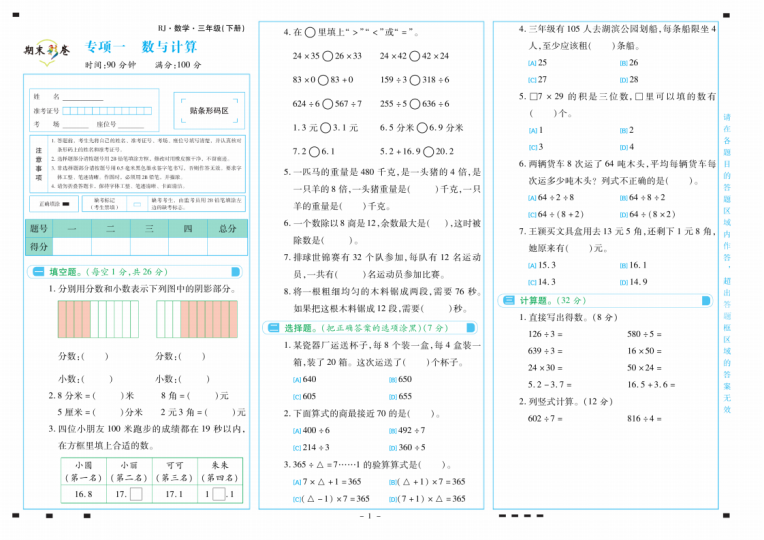Click the black 正确填涂 sample mark
The width and height of the screenshot is (764, 540).
(x=68, y=203)
